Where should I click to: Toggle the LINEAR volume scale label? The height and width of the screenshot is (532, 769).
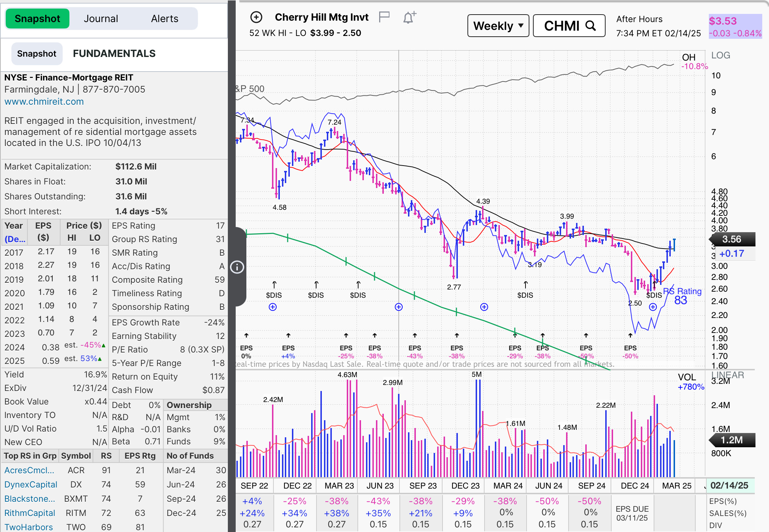728,375
